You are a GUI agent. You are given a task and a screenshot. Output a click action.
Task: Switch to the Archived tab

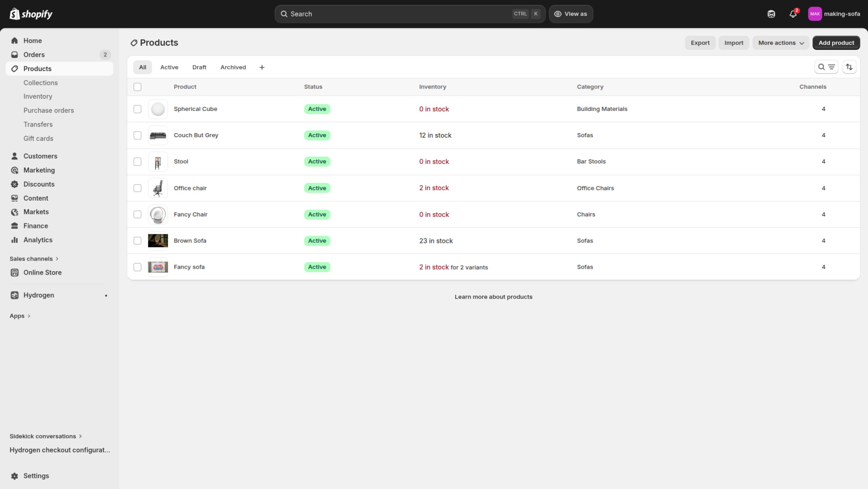point(233,67)
